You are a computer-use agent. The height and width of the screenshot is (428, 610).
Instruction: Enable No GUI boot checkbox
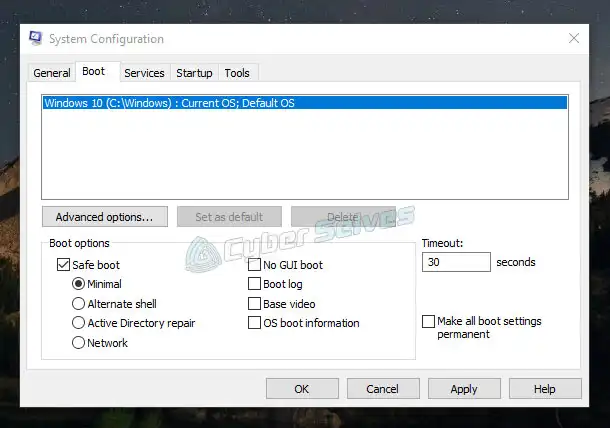coord(254,265)
